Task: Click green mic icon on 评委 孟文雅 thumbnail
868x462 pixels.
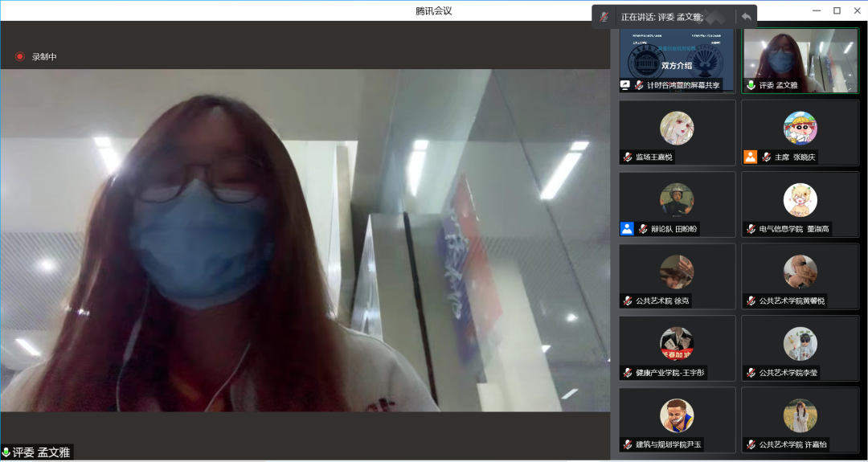Action: coord(751,85)
